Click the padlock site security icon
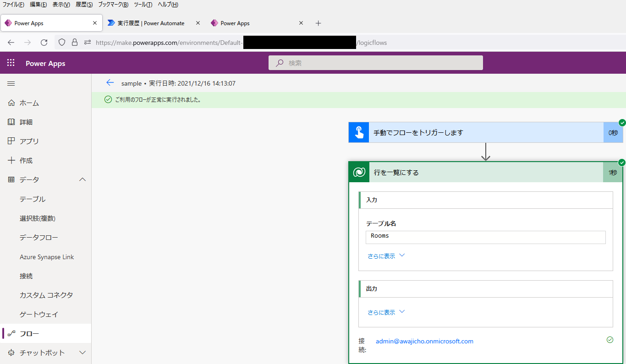The height and width of the screenshot is (364, 626). click(x=75, y=43)
